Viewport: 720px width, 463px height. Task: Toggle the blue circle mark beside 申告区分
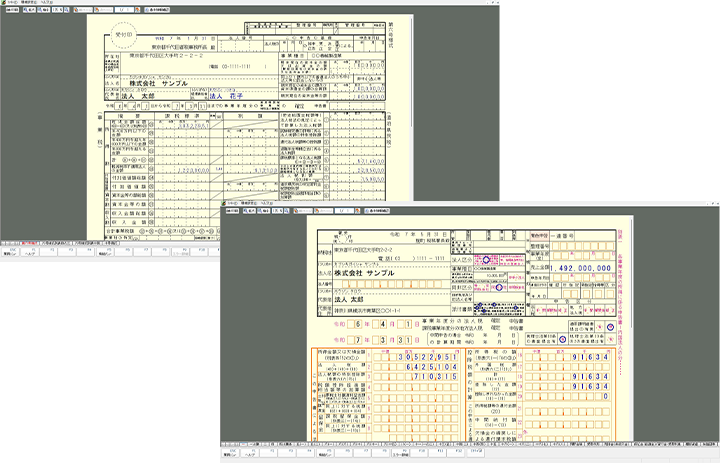pos(499,287)
